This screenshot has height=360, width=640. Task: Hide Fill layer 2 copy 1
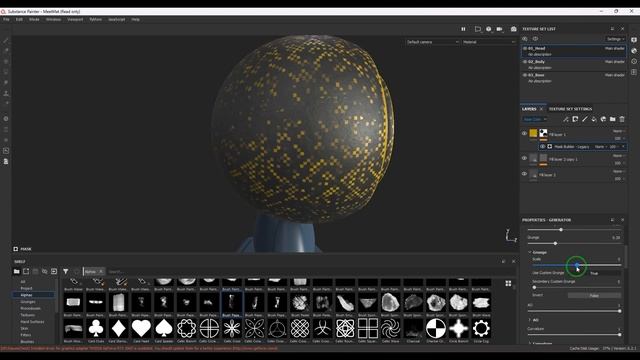coord(524,158)
